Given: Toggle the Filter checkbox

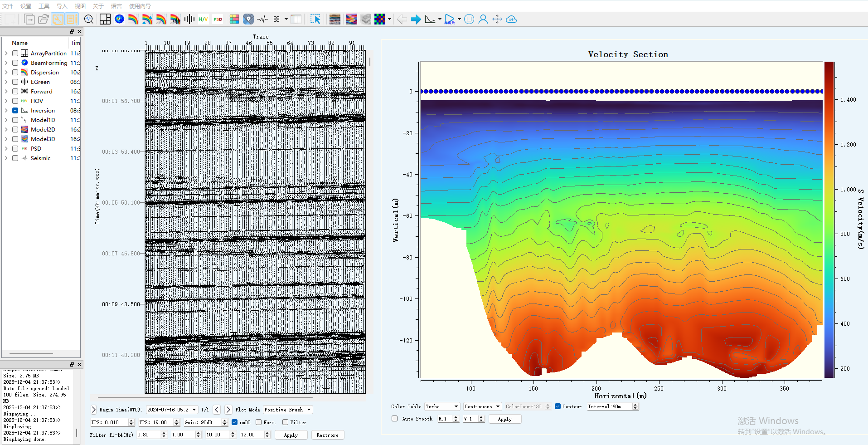Looking at the screenshot, I should coord(285,422).
